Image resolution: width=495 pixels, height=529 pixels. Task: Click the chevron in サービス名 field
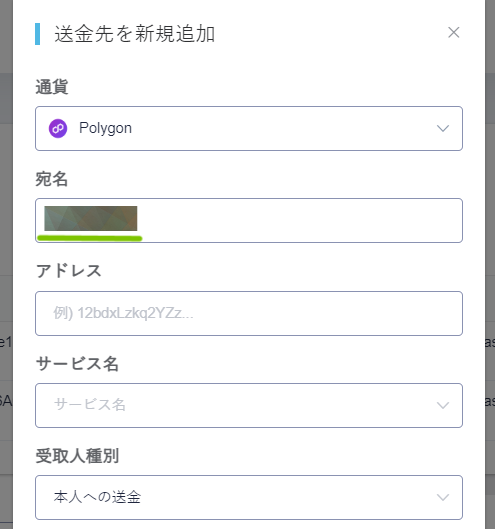(443, 405)
